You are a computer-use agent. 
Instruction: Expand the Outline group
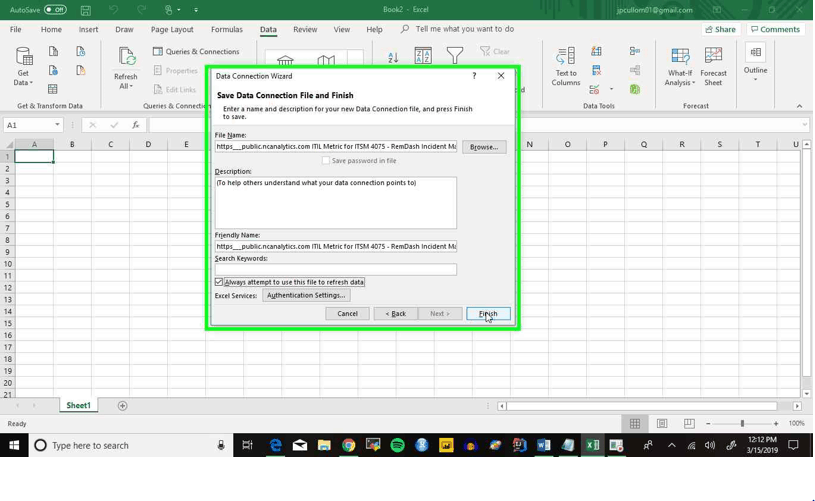[x=755, y=62]
